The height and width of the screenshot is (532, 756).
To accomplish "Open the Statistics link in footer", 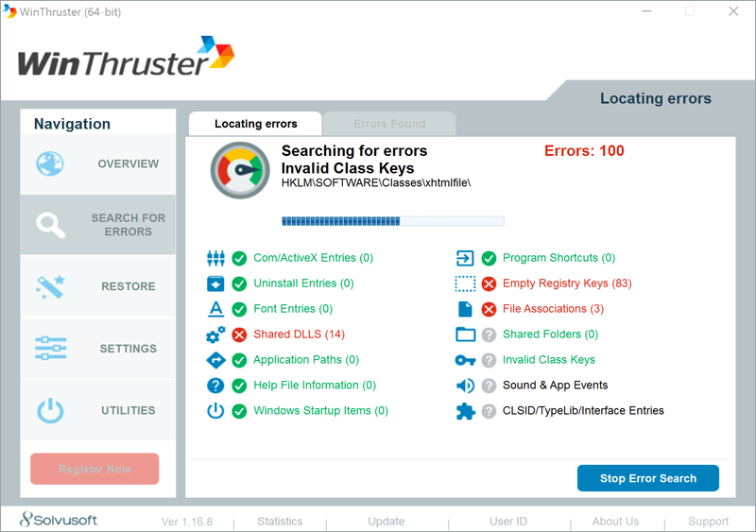I will pos(280,522).
